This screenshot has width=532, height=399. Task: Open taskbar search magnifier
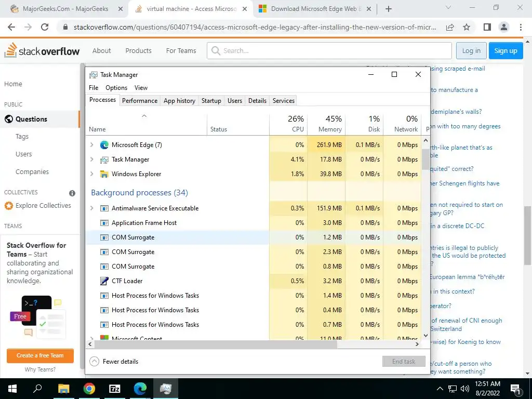pos(37,389)
